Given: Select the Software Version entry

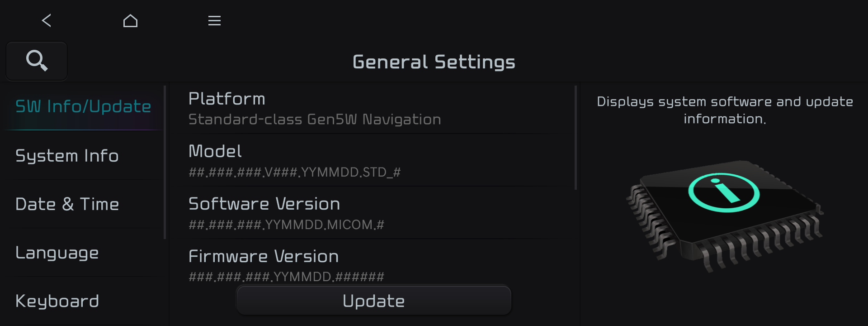Looking at the screenshot, I should (x=374, y=213).
